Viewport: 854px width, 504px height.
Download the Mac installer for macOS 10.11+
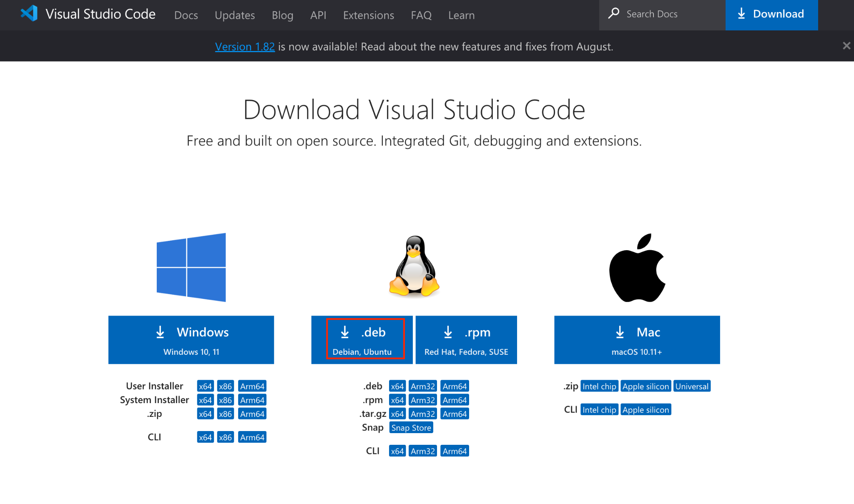[x=637, y=340]
